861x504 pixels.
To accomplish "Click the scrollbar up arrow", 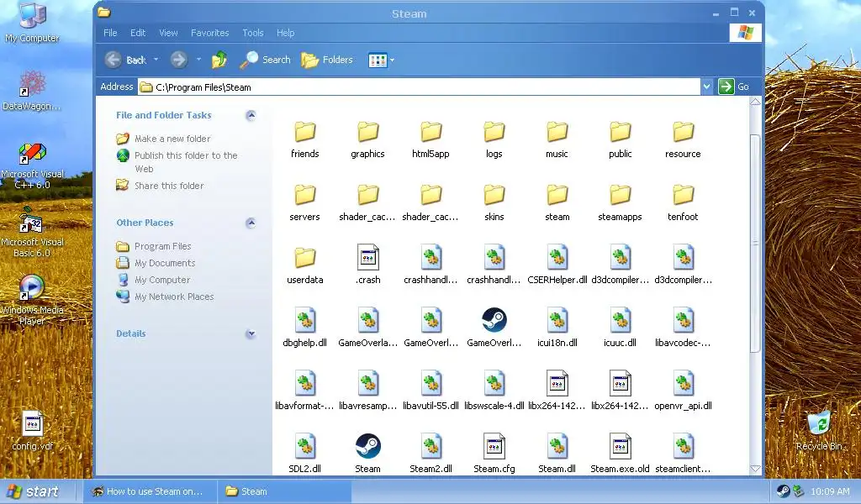I will (x=756, y=102).
